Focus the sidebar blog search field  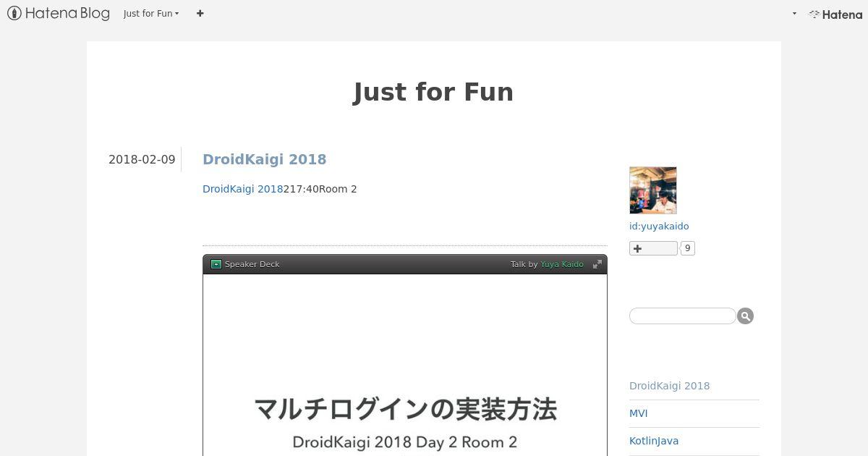[x=683, y=316]
